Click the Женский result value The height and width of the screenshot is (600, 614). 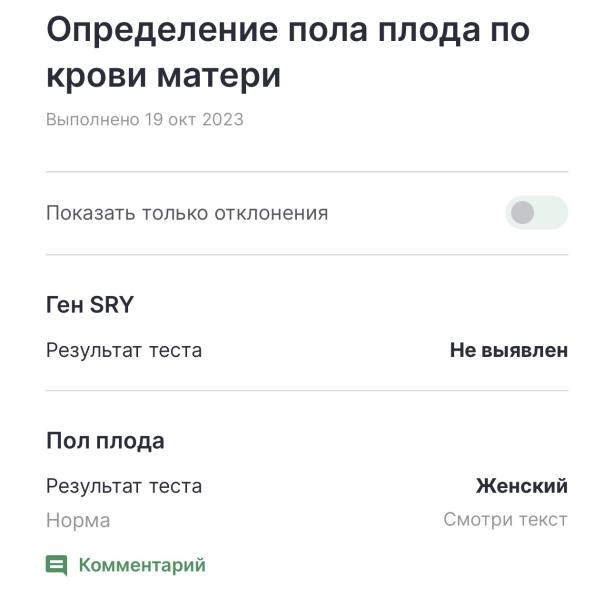(x=522, y=486)
